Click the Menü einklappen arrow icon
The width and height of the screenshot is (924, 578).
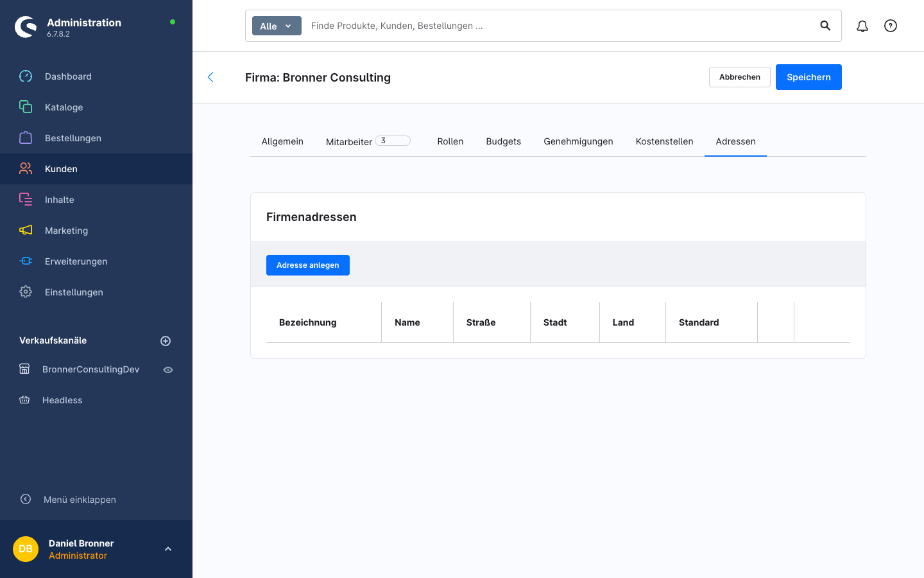click(x=26, y=499)
